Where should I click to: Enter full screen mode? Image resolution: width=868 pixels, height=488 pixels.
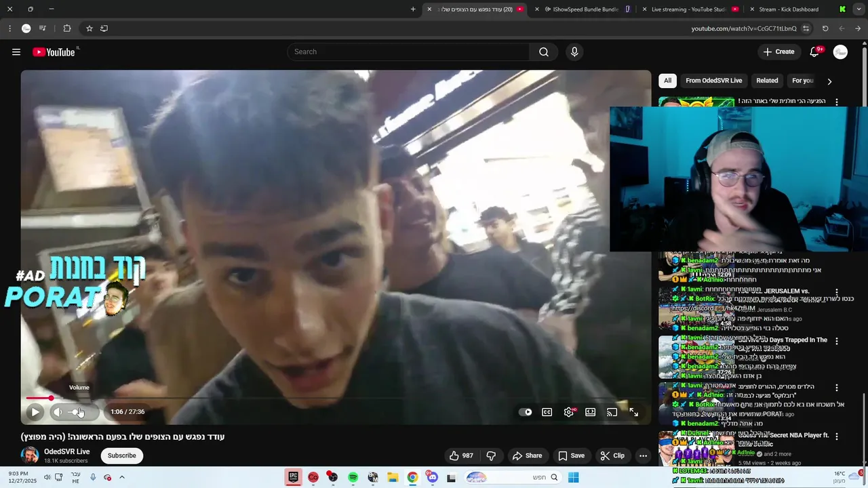pos(634,412)
